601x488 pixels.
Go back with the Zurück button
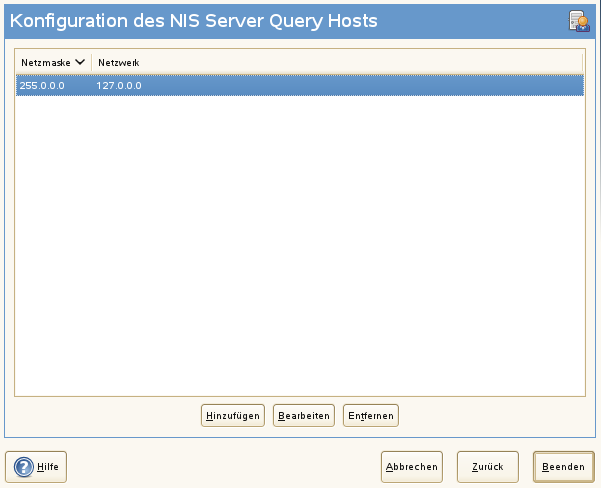487,467
